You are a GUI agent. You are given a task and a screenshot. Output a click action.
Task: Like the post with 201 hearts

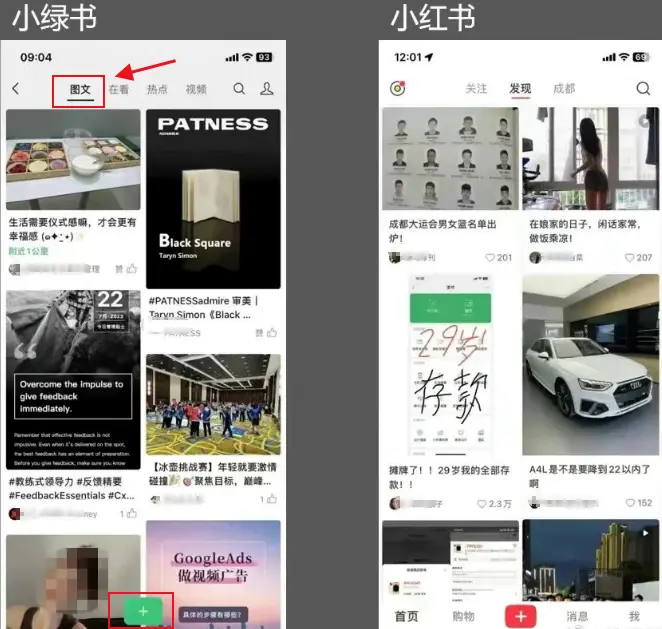(490, 257)
